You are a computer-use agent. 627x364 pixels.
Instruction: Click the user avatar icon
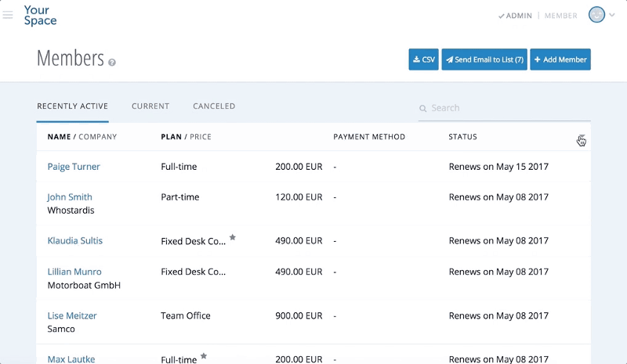pyautogui.click(x=596, y=15)
